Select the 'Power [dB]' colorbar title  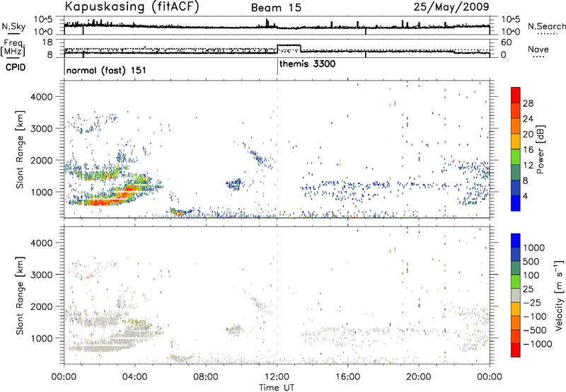coord(540,149)
